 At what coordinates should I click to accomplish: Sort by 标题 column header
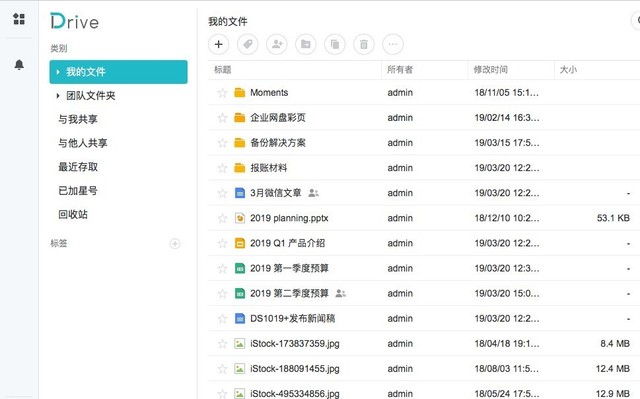tap(223, 70)
